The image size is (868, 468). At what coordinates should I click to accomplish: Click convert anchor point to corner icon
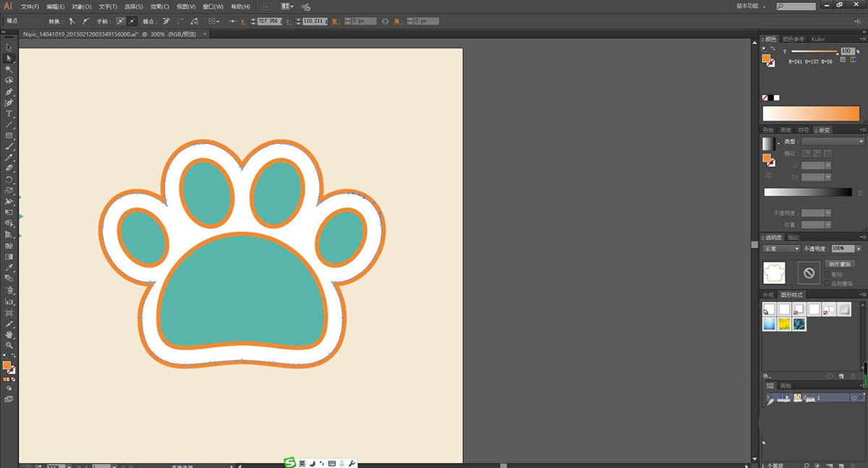click(72, 22)
